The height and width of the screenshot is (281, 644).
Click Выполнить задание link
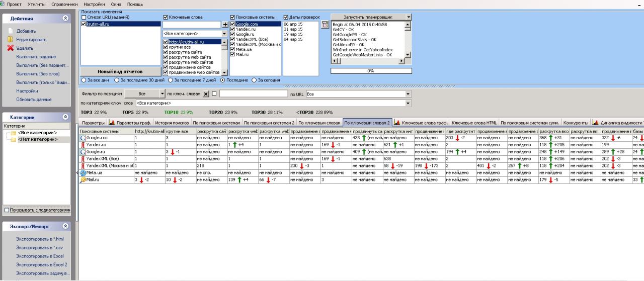pos(36,57)
